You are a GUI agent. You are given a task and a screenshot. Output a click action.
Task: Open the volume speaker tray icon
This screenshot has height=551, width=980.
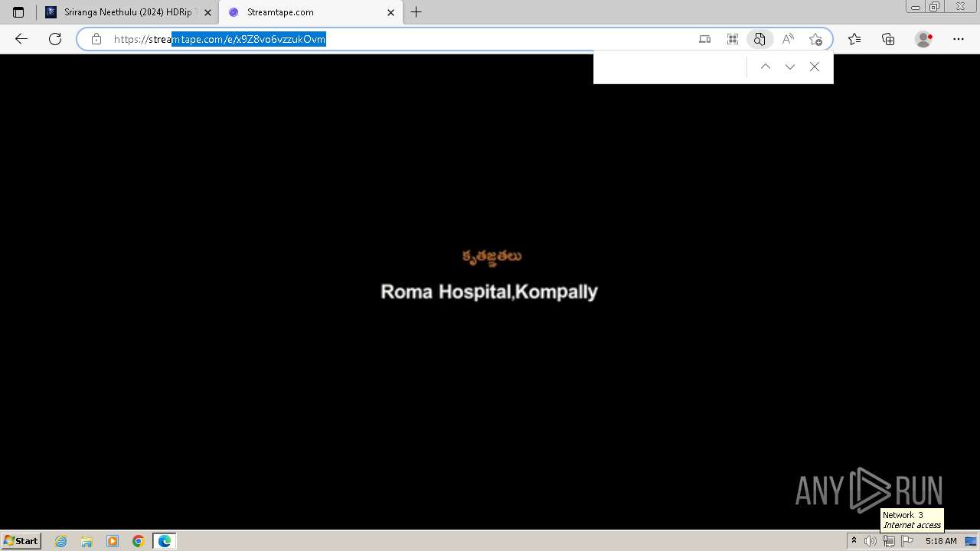point(870,541)
